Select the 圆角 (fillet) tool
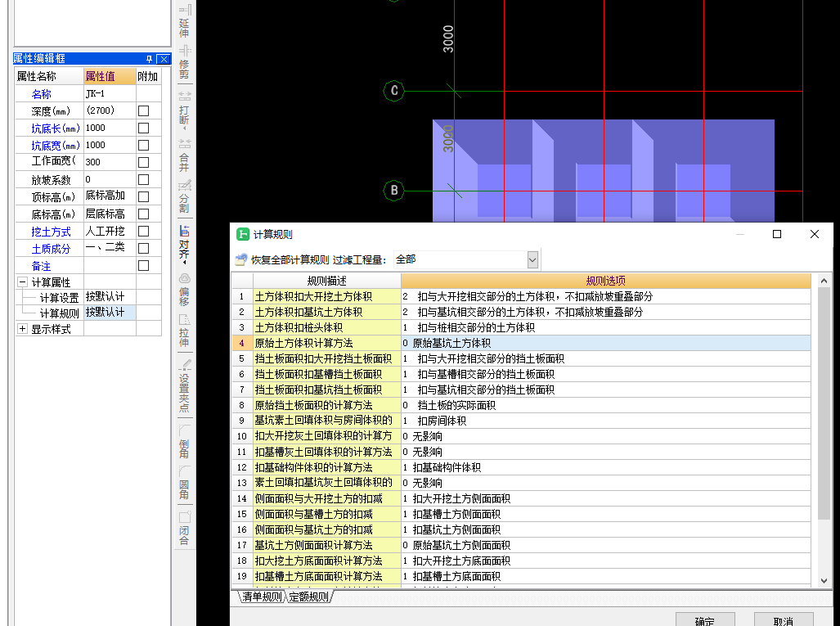Image resolution: width=840 pixels, height=626 pixels. 184,482
